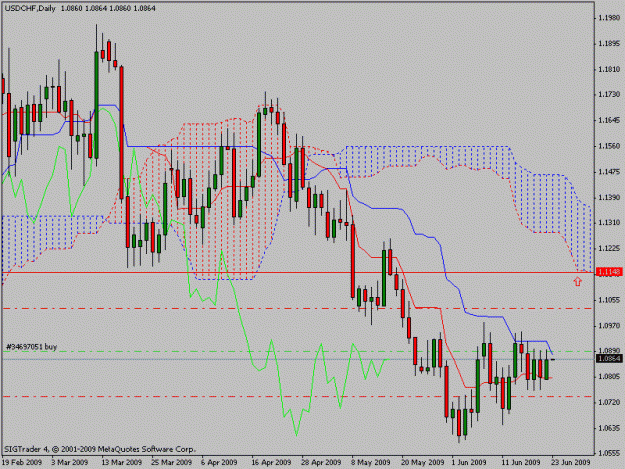The width and height of the screenshot is (625, 469).
Task: Click the 25 Mar 2009 date label
Action: pos(171,463)
